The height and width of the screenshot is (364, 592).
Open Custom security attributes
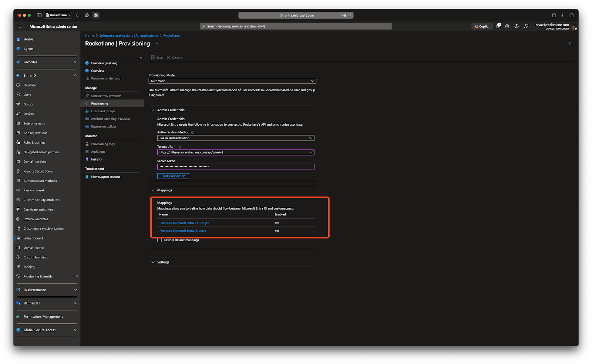coord(41,200)
